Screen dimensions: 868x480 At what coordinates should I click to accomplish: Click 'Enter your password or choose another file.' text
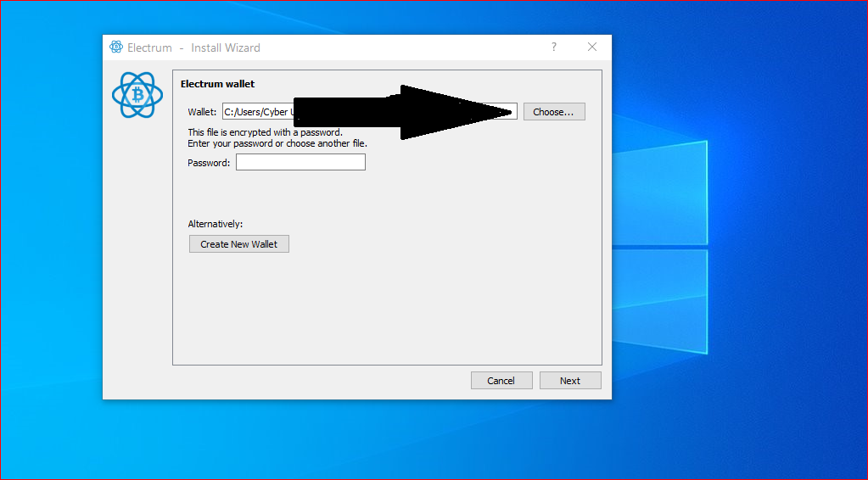(x=277, y=143)
